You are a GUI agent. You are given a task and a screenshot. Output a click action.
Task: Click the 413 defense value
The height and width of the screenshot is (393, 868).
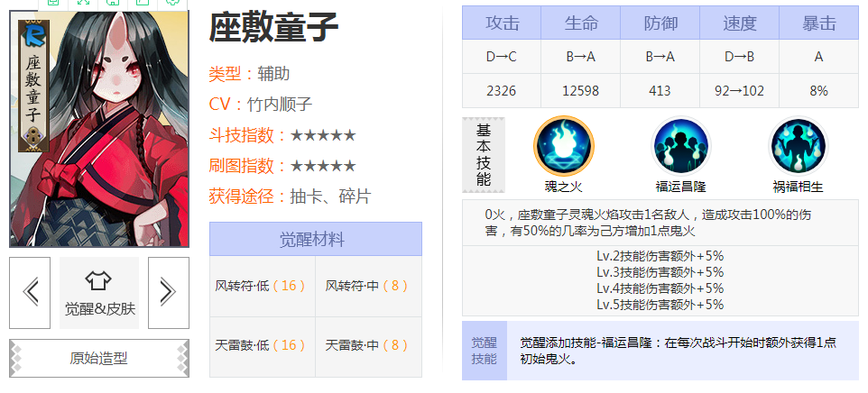point(660,91)
